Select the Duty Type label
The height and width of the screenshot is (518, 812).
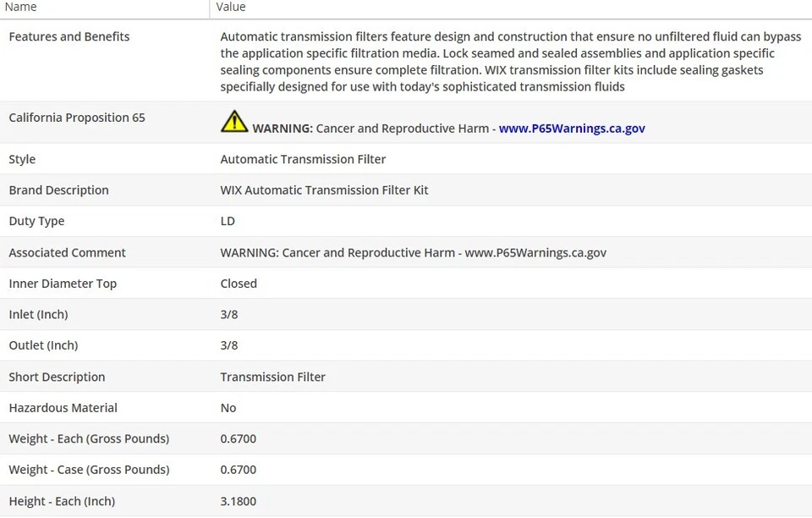[x=36, y=221]
